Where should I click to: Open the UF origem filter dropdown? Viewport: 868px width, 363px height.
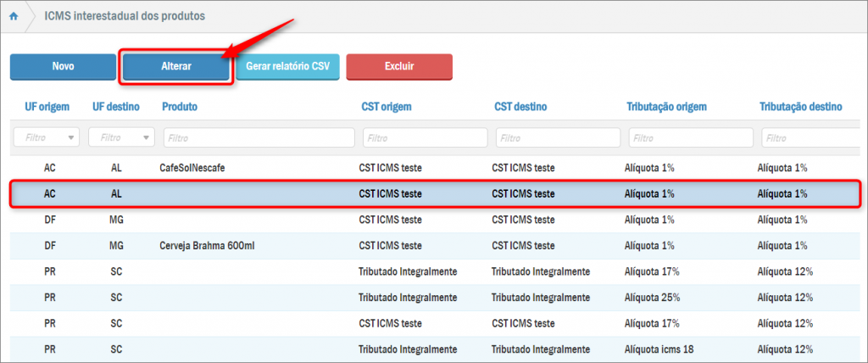[x=47, y=137]
